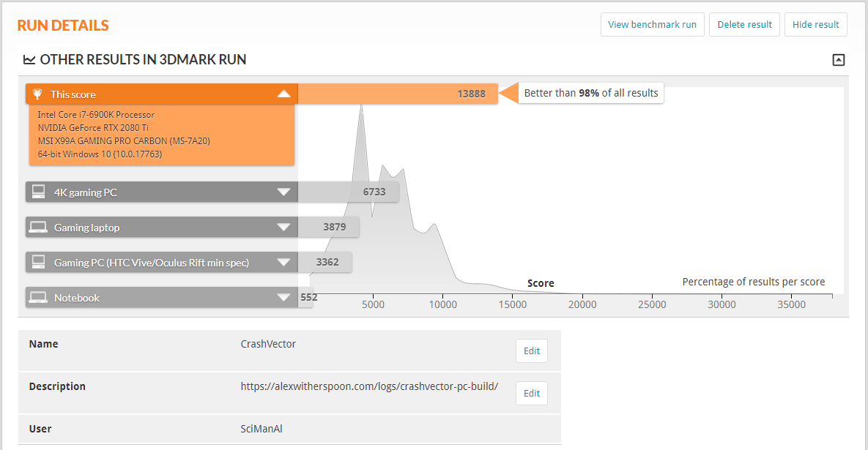Expand the Gaming laptop details arrow
The height and width of the screenshot is (450, 868).
pos(283,228)
